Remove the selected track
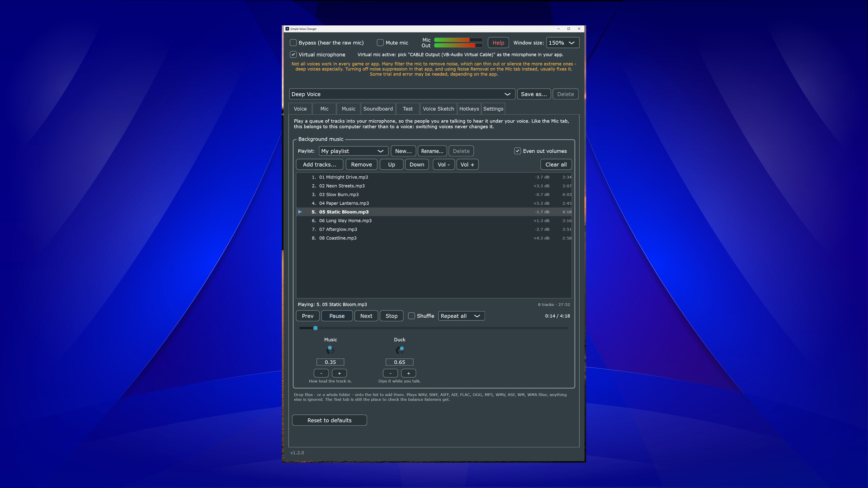This screenshot has width=868, height=488. click(361, 164)
